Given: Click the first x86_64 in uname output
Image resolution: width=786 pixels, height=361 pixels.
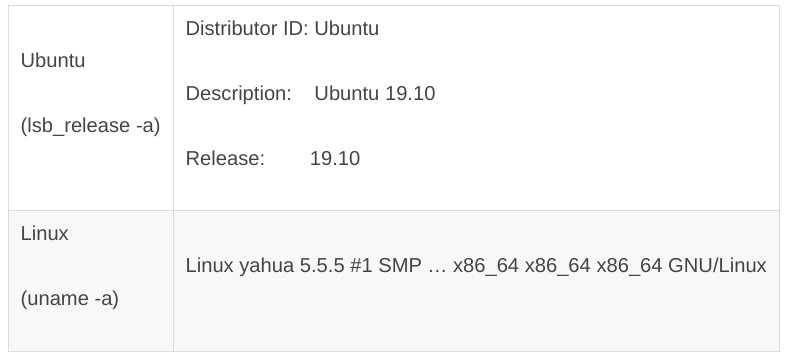Looking at the screenshot, I should click(486, 265).
